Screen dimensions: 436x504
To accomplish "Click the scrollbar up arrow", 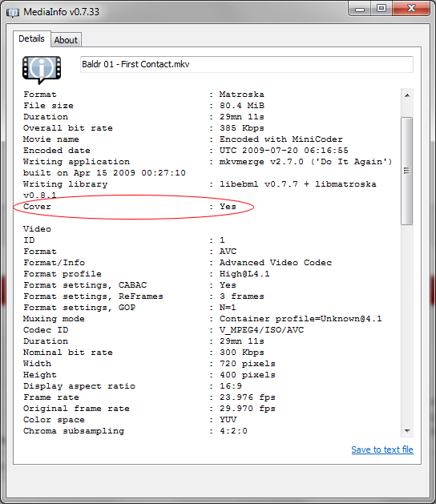I will pos(407,95).
